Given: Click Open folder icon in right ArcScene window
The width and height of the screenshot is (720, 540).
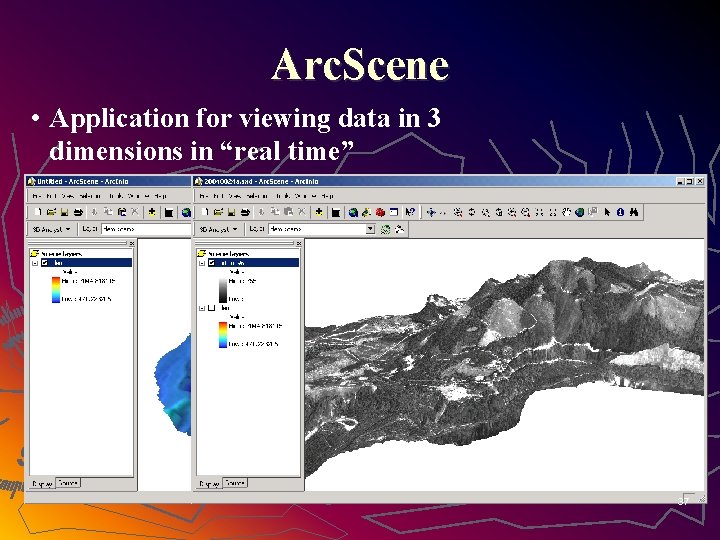Looking at the screenshot, I should [218, 212].
